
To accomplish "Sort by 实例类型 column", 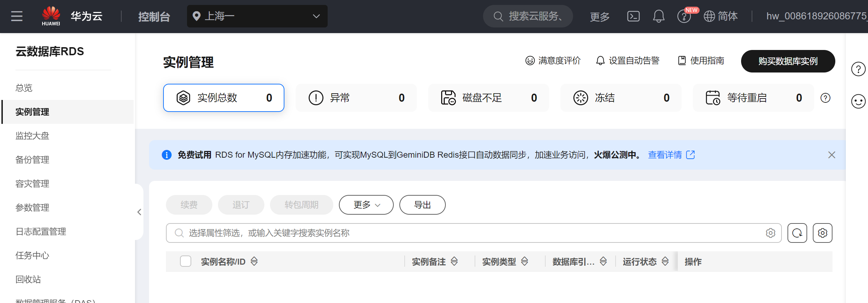I will (524, 261).
